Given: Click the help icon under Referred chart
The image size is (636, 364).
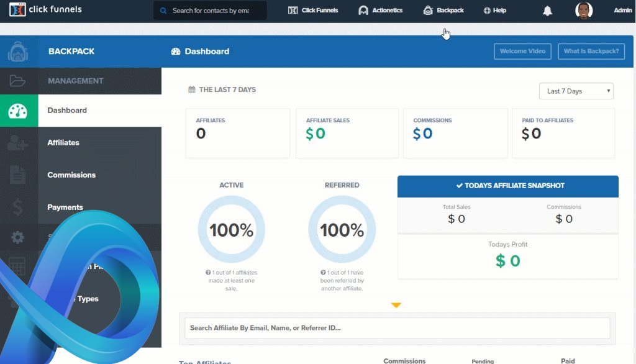Looking at the screenshot, I should click(x=323, y=273).
